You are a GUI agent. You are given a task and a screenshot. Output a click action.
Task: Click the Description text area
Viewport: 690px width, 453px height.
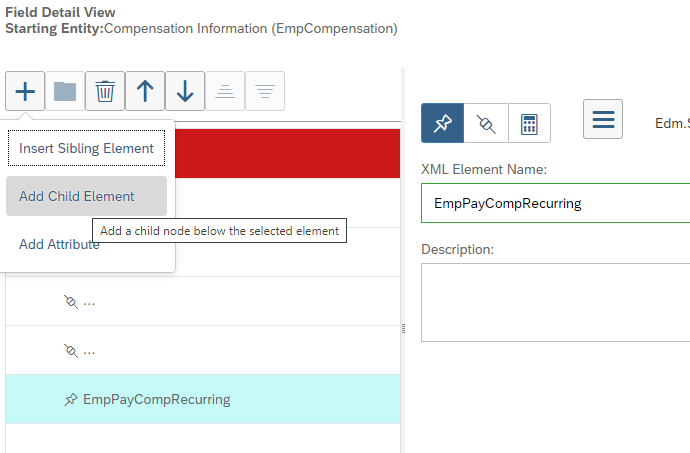[555, 302]
